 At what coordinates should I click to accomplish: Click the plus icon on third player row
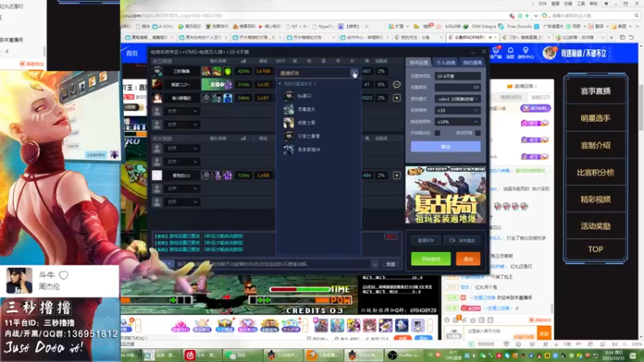pyautogui.click(x=396, y=98)
